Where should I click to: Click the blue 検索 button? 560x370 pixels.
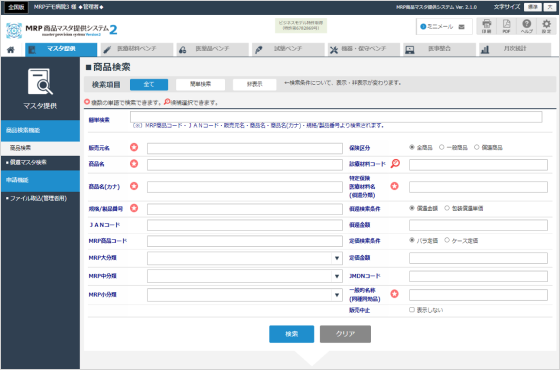pyautogui.click(x=291, y=334)
